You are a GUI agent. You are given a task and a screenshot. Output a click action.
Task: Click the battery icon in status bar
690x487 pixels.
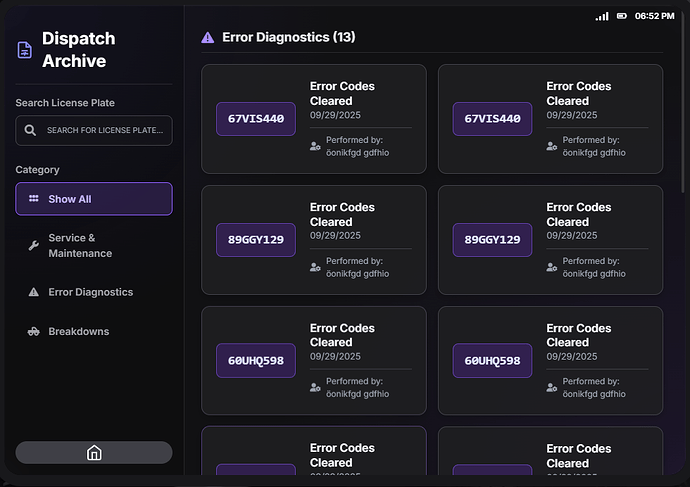[x=622, y=16]
